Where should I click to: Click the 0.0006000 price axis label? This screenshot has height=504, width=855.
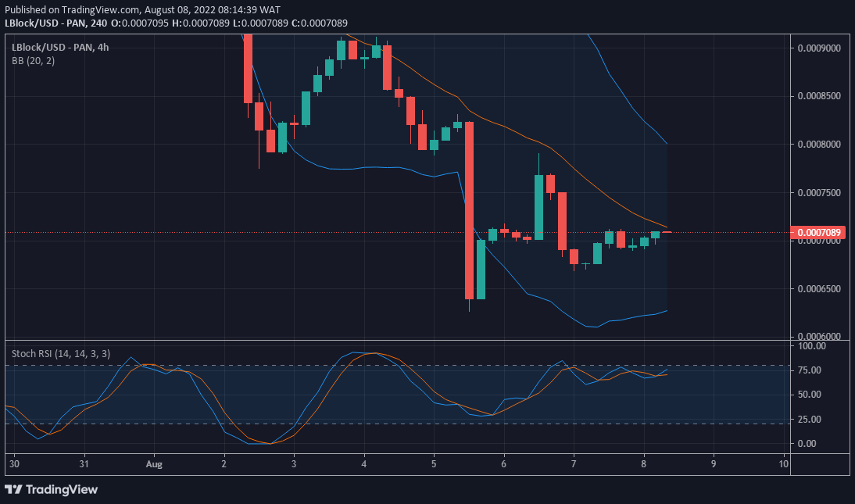[x=819, y=337]
